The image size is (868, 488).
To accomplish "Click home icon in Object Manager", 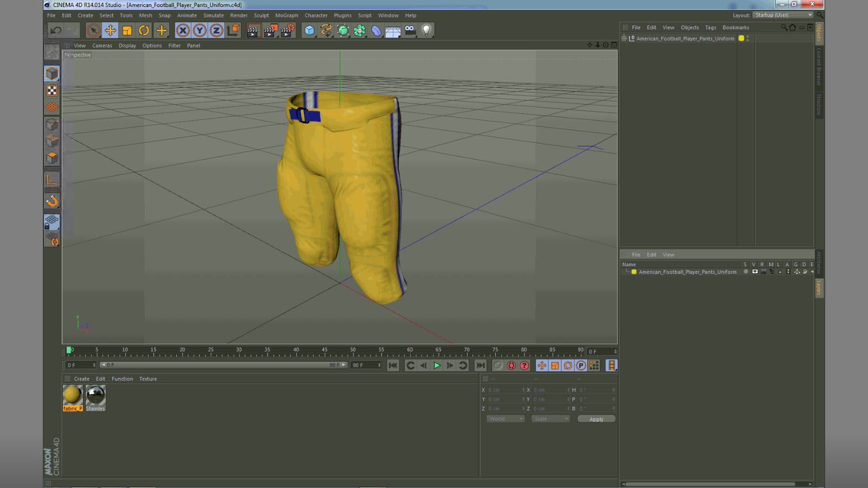I will [793, 27].
